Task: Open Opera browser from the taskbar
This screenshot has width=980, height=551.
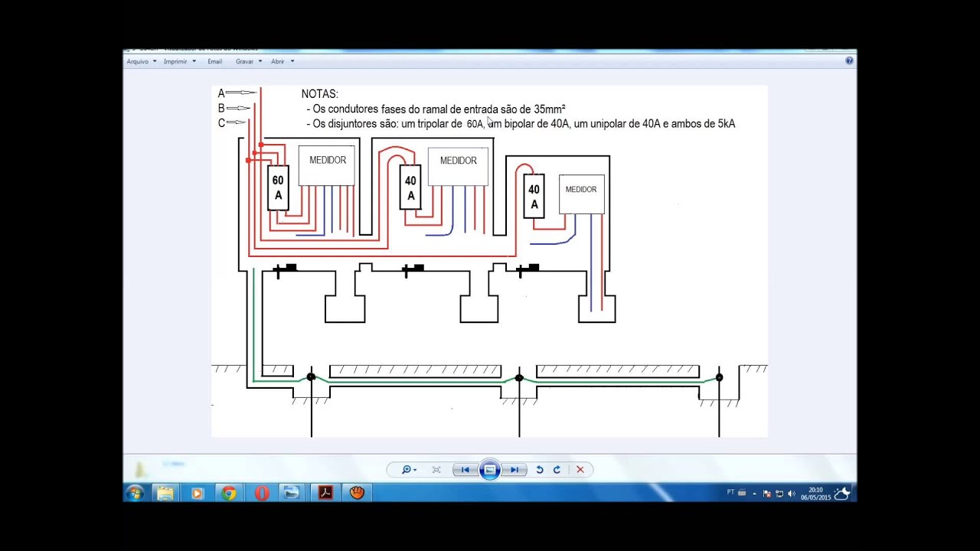Action: [262, 493]
